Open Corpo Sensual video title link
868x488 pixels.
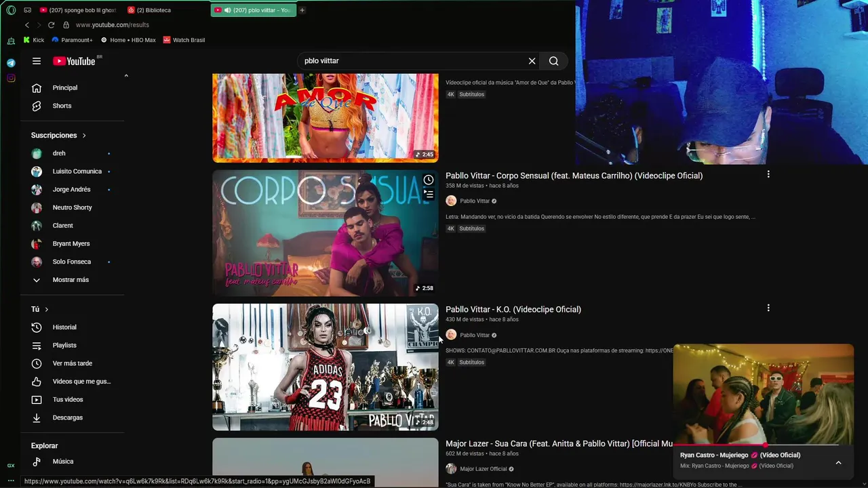(x=574, y=176)
